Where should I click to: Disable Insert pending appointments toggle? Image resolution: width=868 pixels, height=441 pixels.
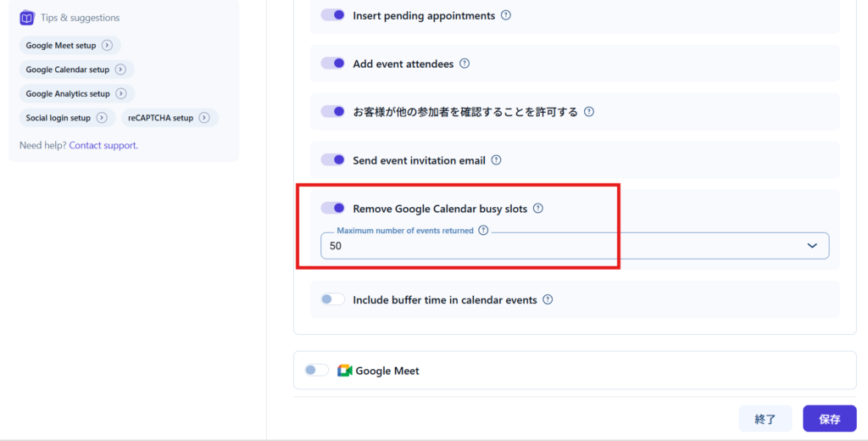(333, 15)
